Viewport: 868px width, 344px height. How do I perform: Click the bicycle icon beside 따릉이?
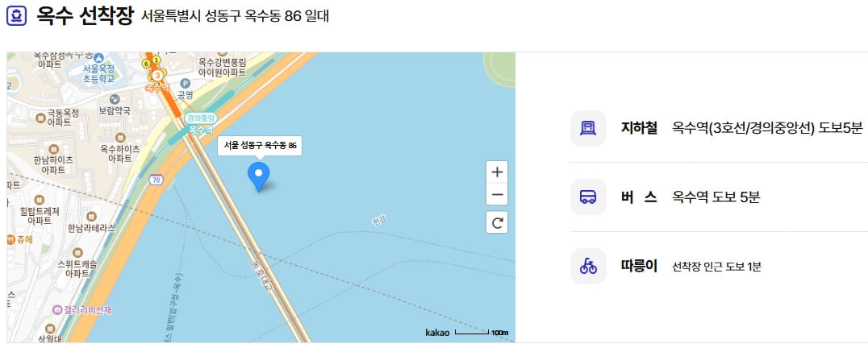588,266
